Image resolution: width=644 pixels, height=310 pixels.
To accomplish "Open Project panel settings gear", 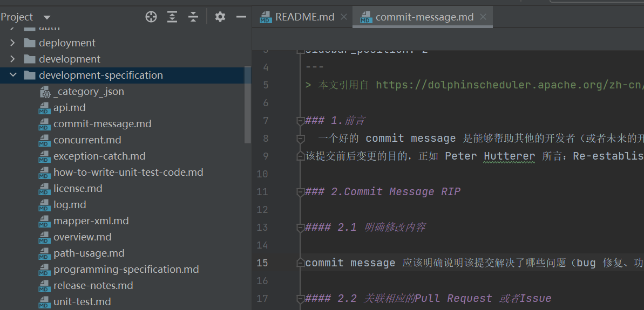I will 220,17.
